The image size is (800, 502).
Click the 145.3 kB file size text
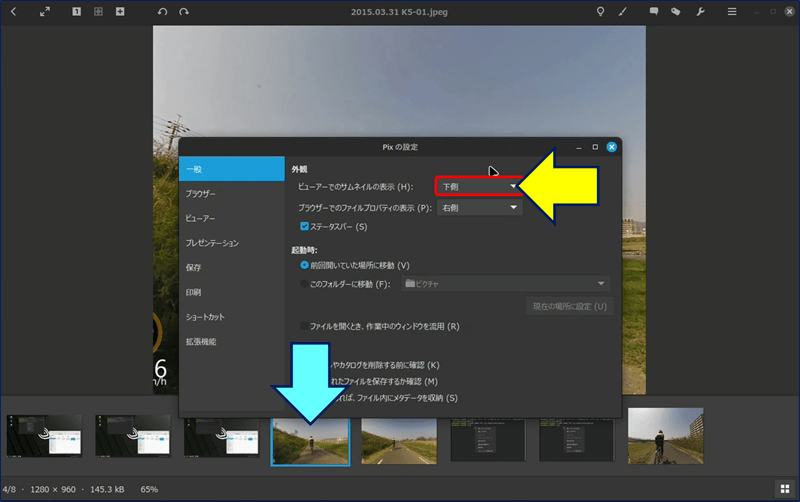tap(107, 489)
